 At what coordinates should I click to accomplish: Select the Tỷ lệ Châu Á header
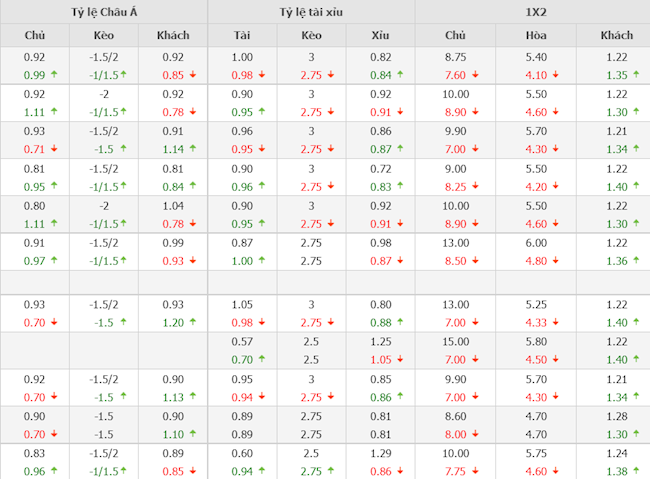pos(103,12)
